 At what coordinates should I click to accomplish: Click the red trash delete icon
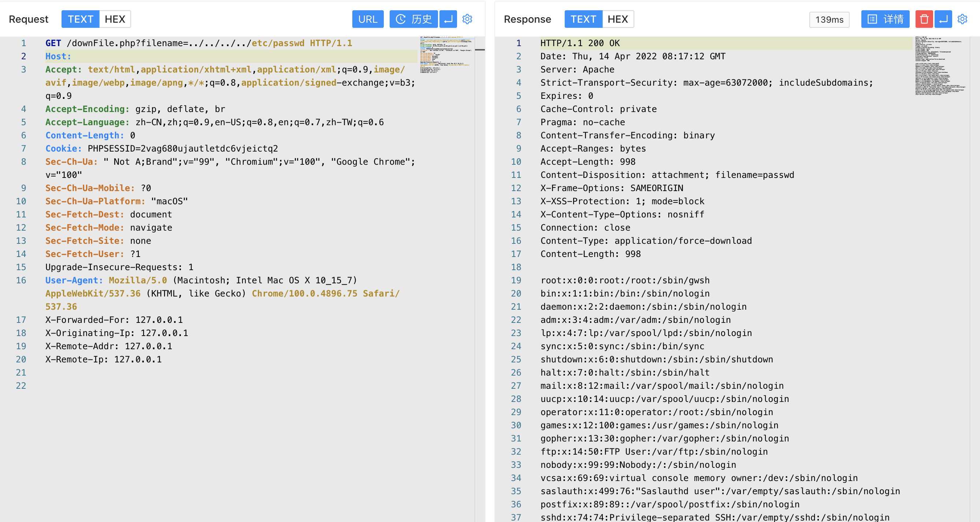(924, 19)
